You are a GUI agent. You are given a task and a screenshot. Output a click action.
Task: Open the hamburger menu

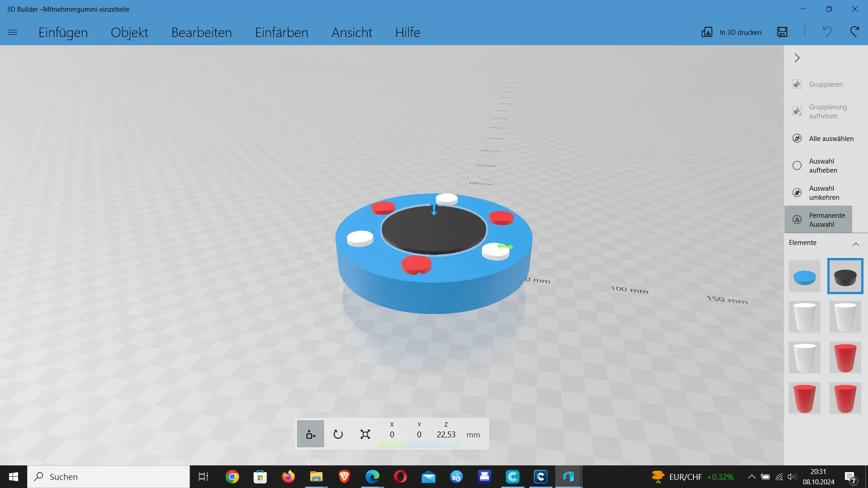pos(13,33)
